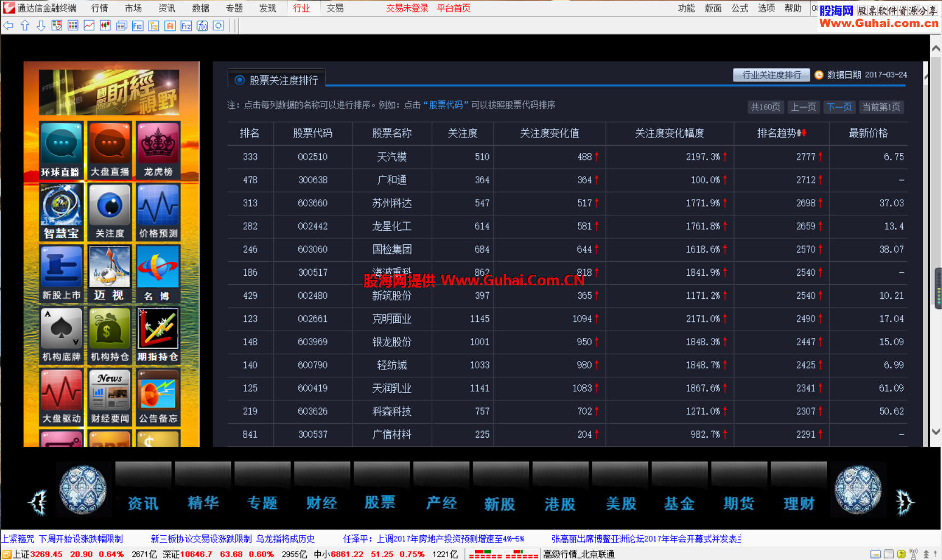The width and height of the screenshot is (942, 560).
Task: Open the 港股 bottom category
Action: (560, 503)
